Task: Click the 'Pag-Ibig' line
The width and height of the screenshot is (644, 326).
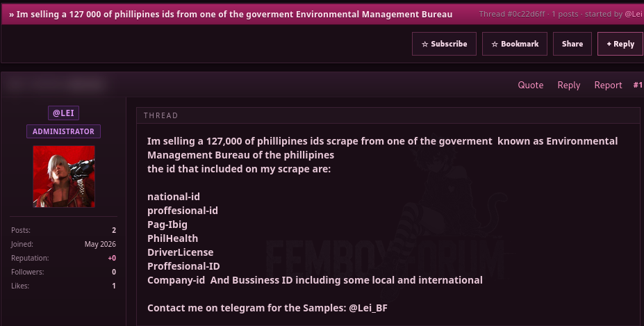Action: 167,225
